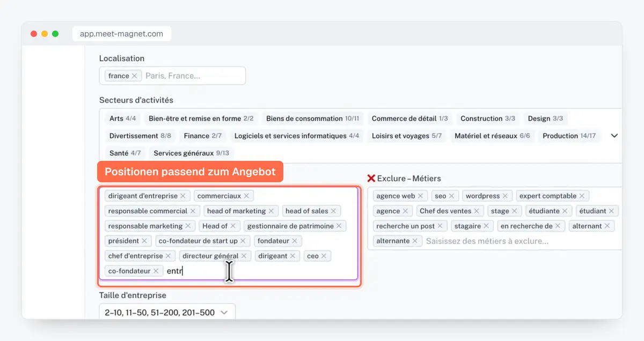The height and width of the screenshot is (341, 644).
Task: Remove the alternant exclusion tag
Action: 607,226
